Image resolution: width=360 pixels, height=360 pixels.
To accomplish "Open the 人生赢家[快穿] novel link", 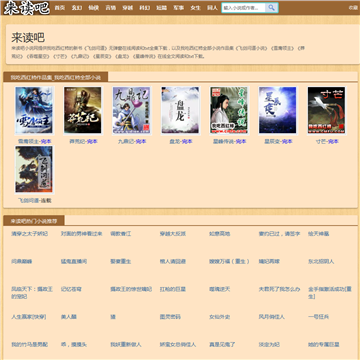I will tap(28, 317).
